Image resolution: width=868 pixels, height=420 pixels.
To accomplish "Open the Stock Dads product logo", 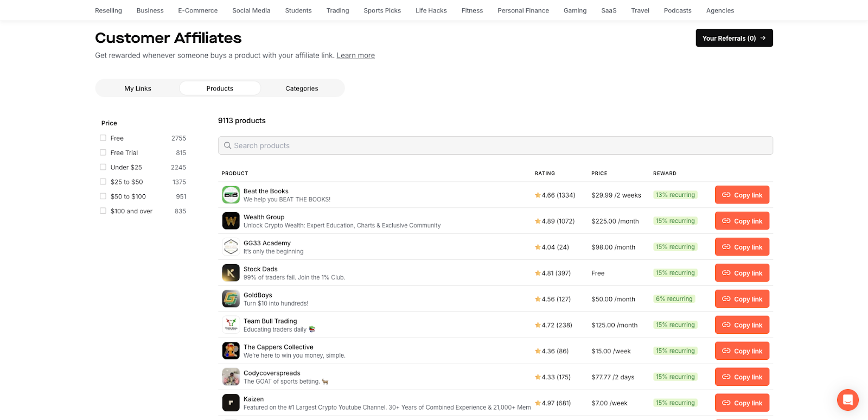I will [x=231, y=273].
